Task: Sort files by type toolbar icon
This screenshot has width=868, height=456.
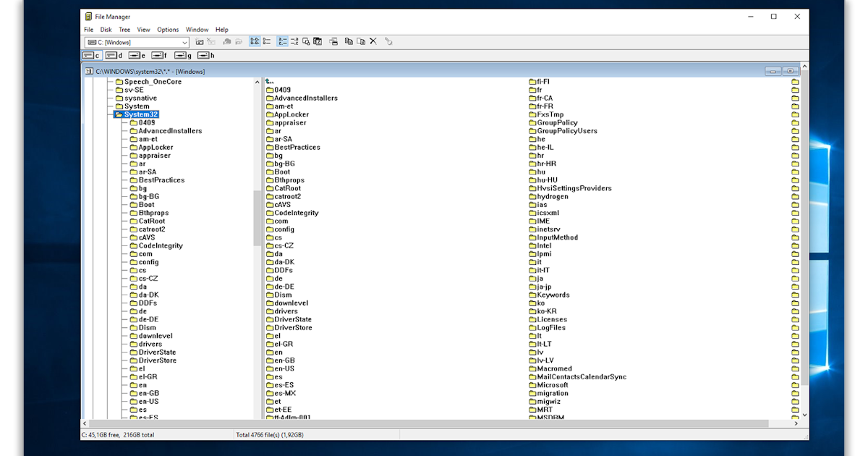Action: tap(294, 42)
